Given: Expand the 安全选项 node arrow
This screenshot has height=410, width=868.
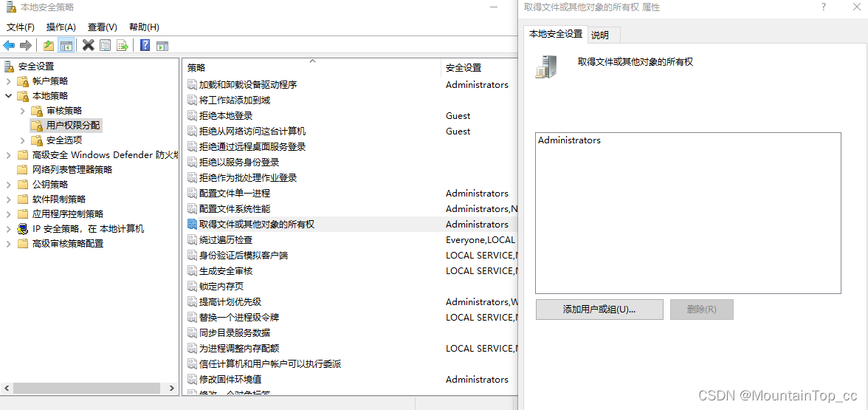Looking at the screenshot, I should click(x=23, y=140).
